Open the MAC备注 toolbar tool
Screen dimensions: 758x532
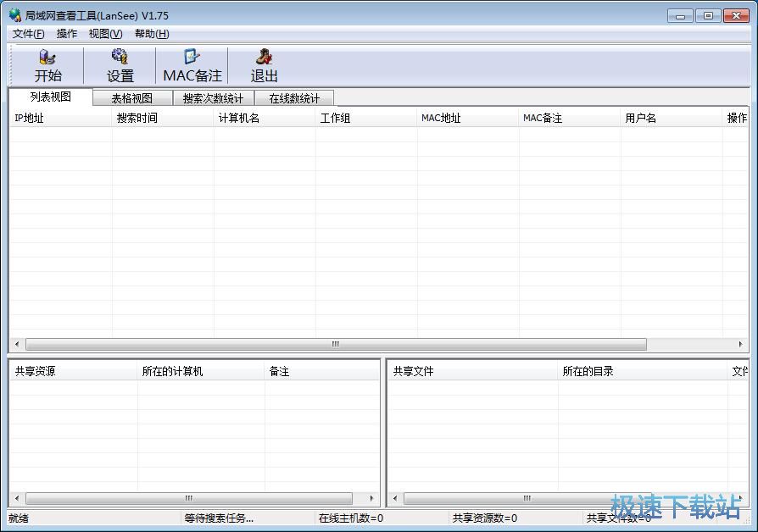(x=192, y=66)
